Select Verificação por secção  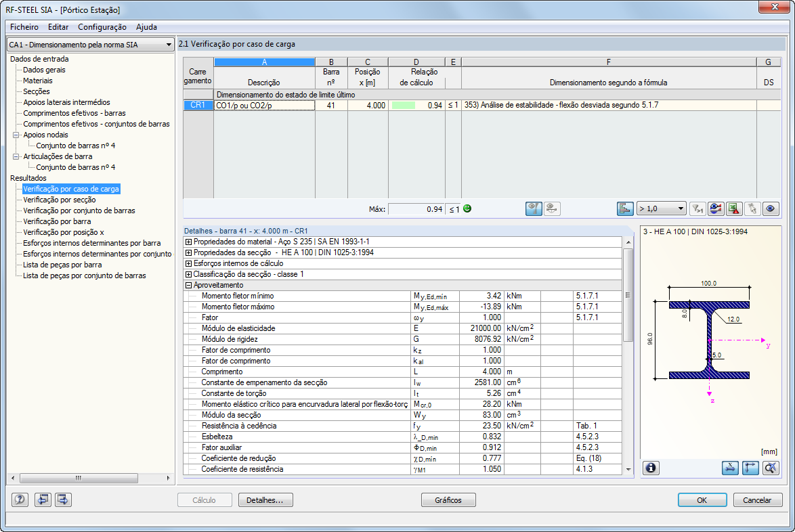pyautogui.click(x=60, y=200)
